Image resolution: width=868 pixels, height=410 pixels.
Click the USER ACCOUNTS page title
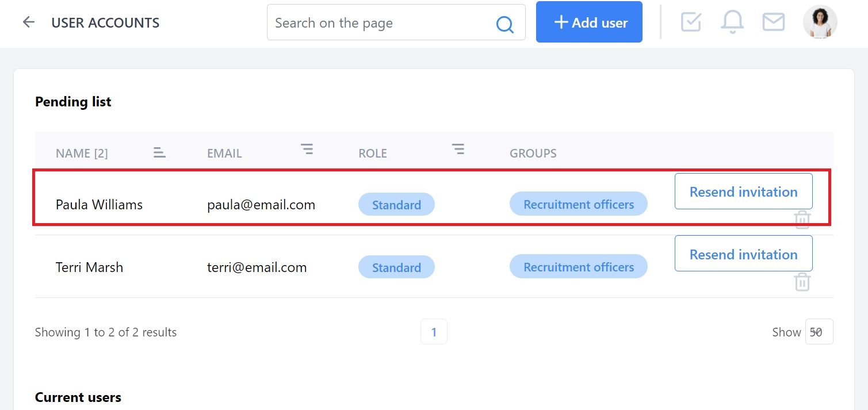105,22
